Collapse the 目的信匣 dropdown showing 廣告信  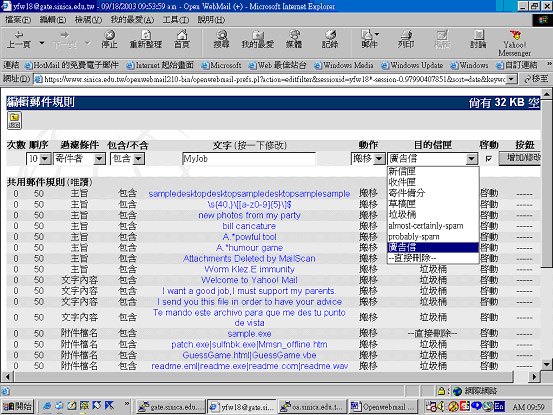tap(471, 159)
